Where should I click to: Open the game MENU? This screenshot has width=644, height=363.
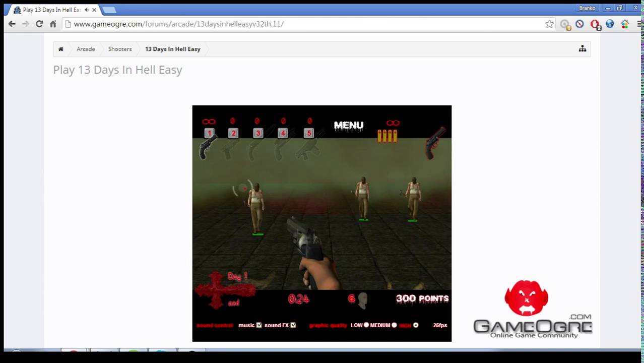tap(349, 126)
